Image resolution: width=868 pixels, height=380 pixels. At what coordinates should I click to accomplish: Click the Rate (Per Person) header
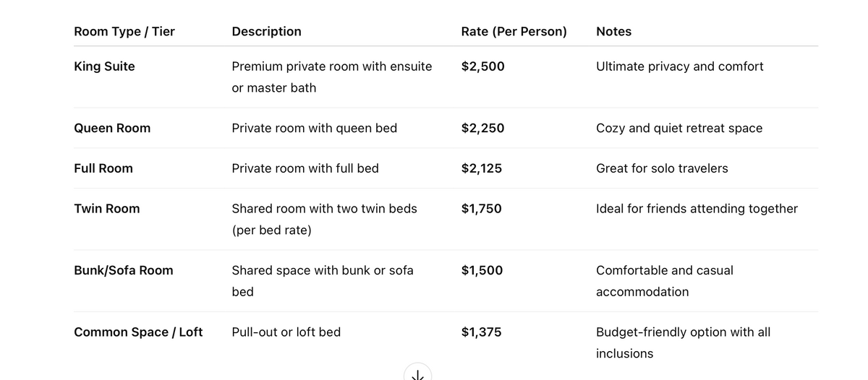point(514,32)
